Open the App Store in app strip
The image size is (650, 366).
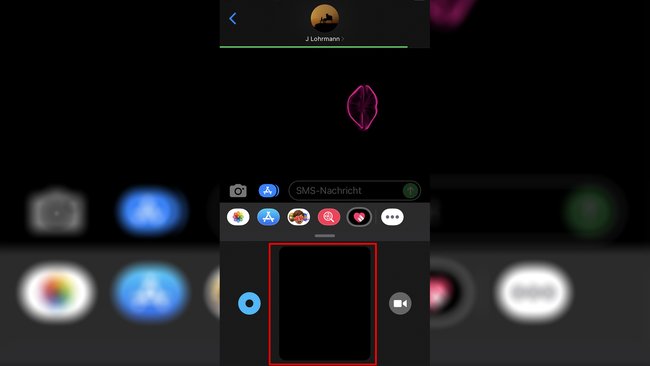(268, 217)
